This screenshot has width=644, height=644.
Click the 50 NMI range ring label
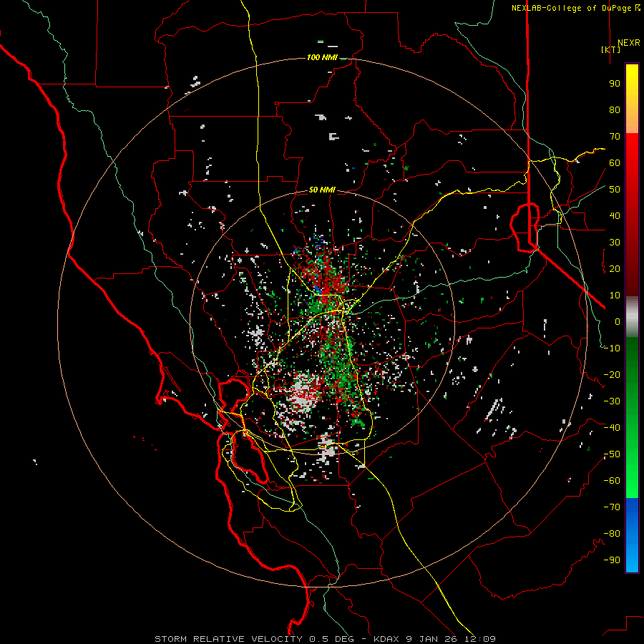(322, 190)
